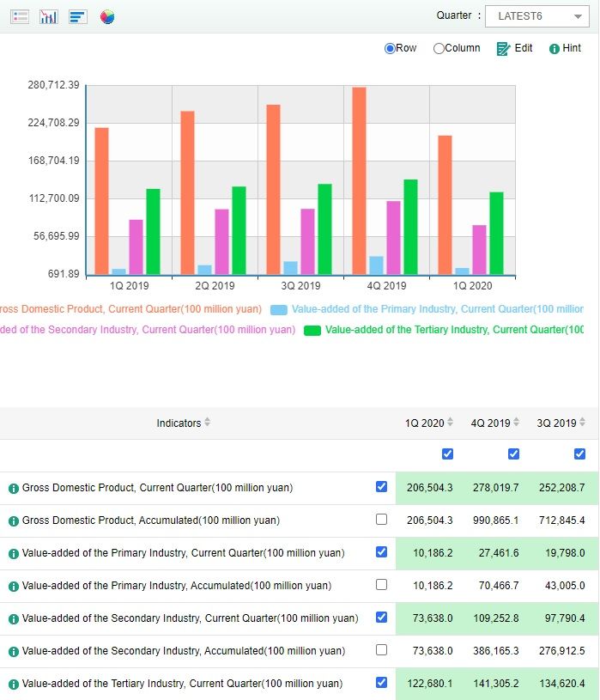The image size is (600, 700).
Task: Click the Edit pencil icon
Action: (504, 49)
